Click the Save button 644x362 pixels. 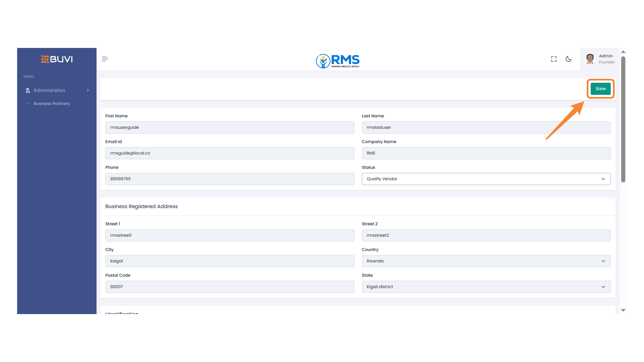600,89
